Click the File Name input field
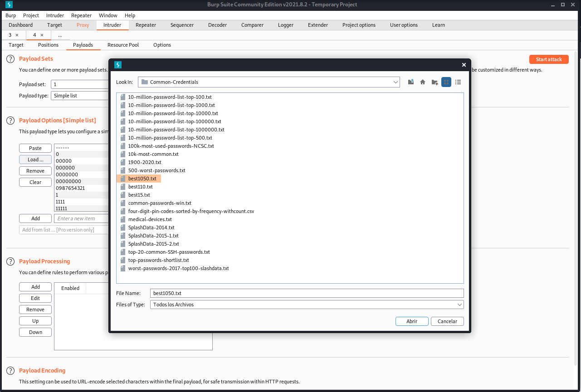The image size is (581, 392). click(307, 293)
